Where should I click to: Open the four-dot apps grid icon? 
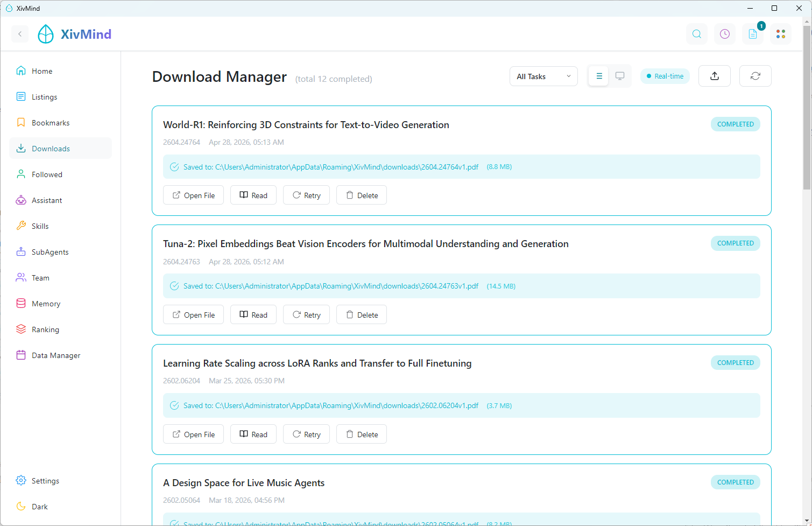[781, 34]
